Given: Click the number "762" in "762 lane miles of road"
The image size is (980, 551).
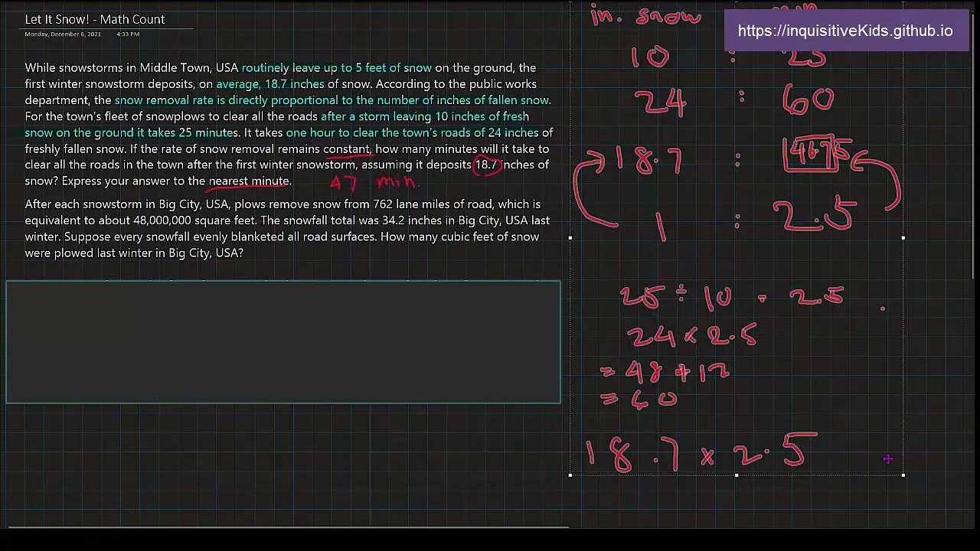Looking at the screenshot, I should 382,204.
